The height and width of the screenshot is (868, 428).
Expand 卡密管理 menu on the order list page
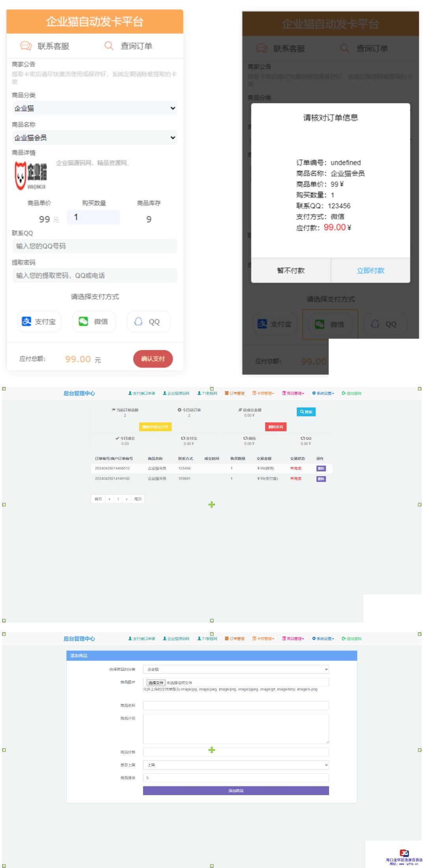click(x=263, y=393)
